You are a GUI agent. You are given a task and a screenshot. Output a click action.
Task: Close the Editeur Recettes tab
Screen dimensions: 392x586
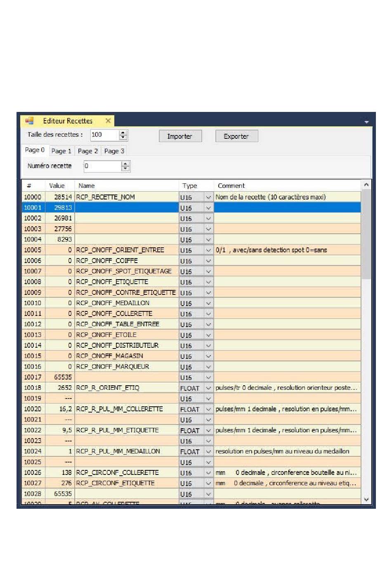click(108, 121)
